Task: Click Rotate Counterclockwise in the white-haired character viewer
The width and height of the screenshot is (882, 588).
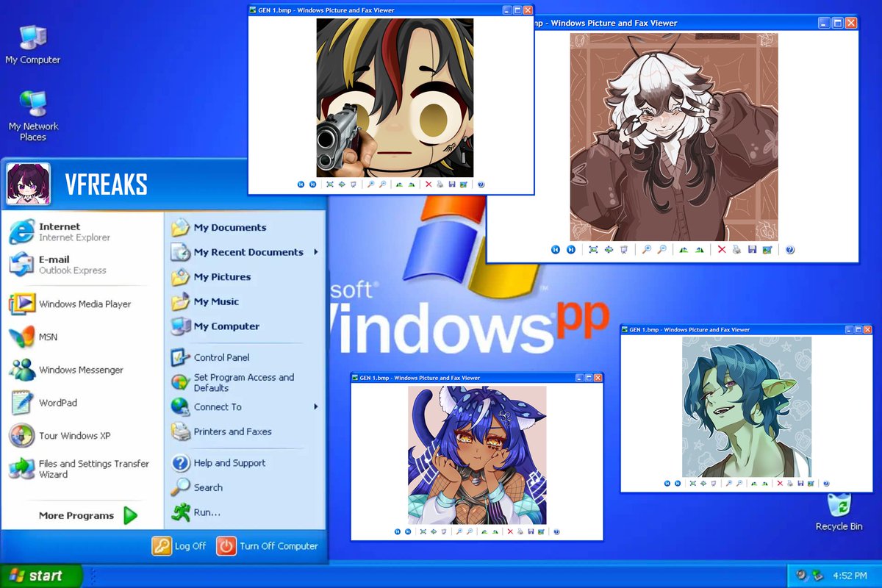Action: pos(699,250)
